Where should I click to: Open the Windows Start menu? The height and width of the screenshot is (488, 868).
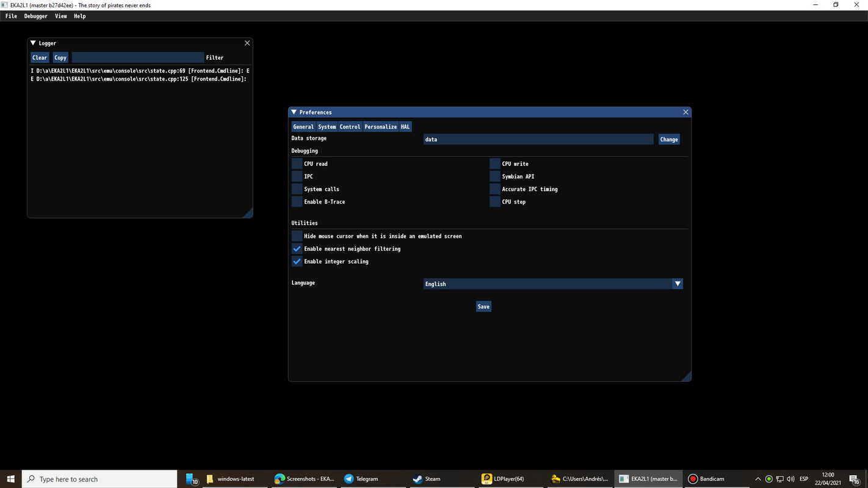coord(11,479)
